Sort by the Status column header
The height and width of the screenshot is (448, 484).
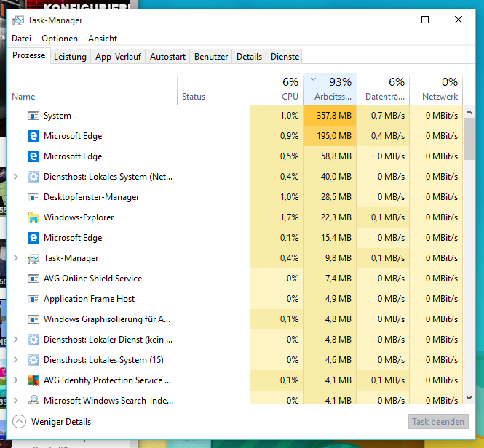[213, 89]
